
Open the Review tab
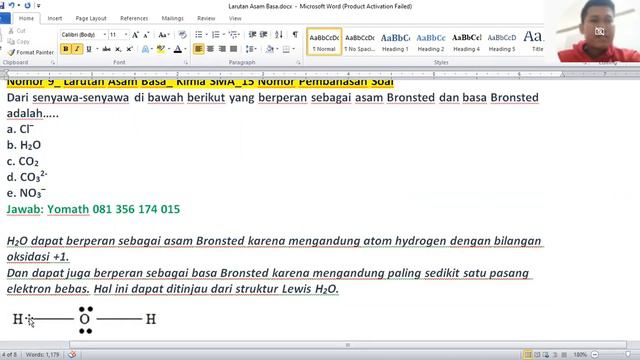tap(206, 18)
